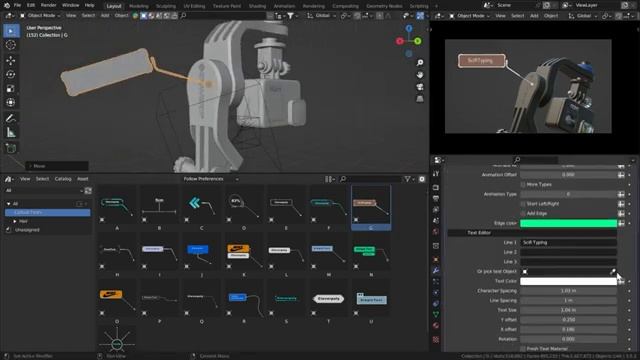Click the viewport zoom magnifier icon
640x360 pixels.
pyautogui.click(x=420, y=62)
